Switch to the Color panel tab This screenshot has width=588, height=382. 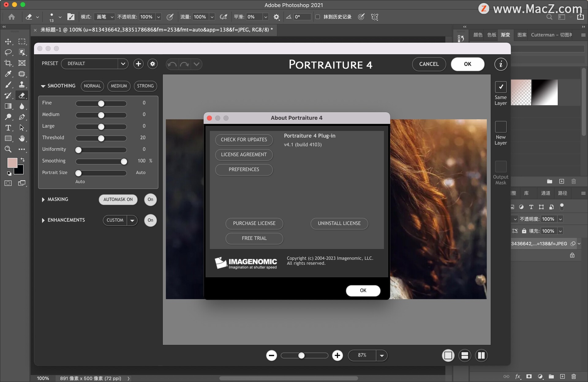coord(478,35)
